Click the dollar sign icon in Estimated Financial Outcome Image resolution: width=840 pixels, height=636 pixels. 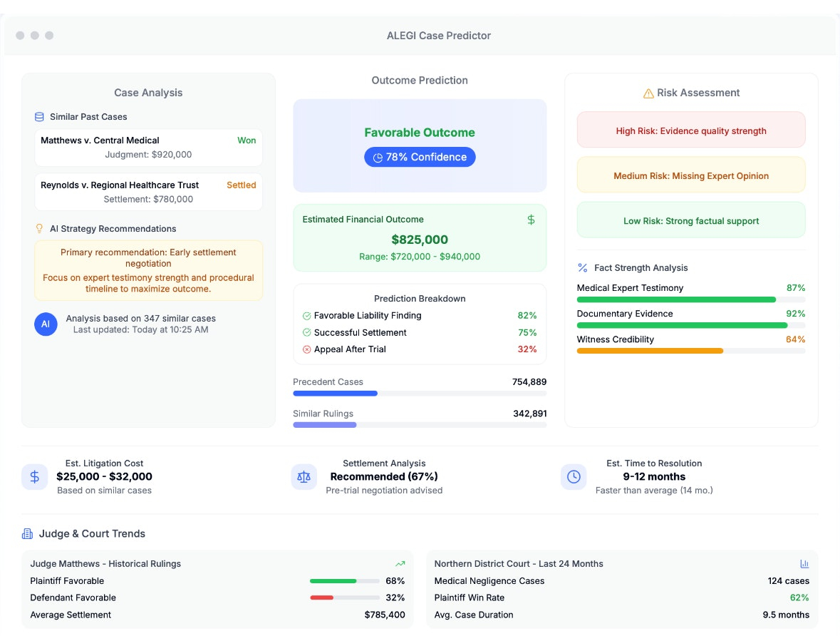(x=531, y=220)
